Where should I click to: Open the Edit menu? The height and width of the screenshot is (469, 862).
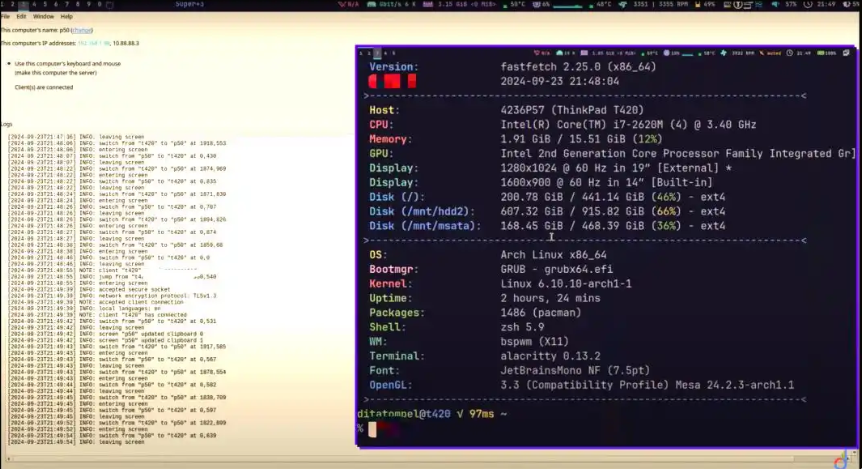coord(21,16)
